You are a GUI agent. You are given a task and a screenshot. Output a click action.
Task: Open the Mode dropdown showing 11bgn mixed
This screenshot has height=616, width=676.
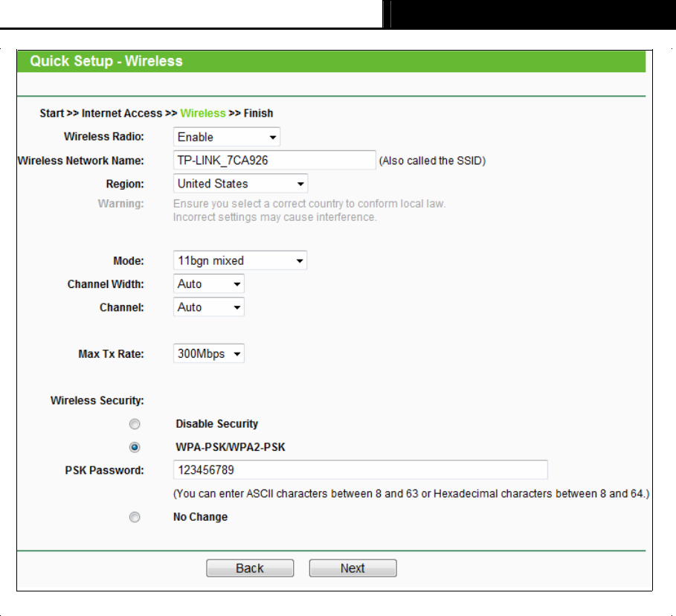point(240,260)
